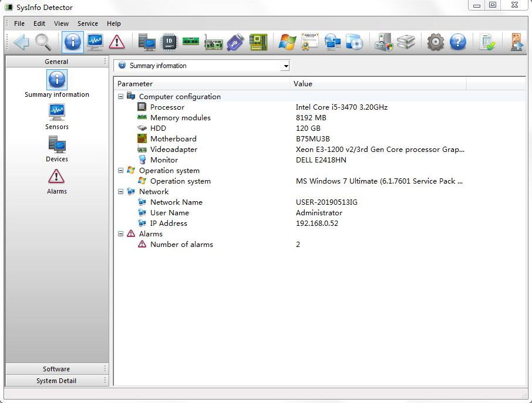The image size is (532, 403).
Task: Open the motherboard information toolbar icon
Action: [x=258, y=42]
